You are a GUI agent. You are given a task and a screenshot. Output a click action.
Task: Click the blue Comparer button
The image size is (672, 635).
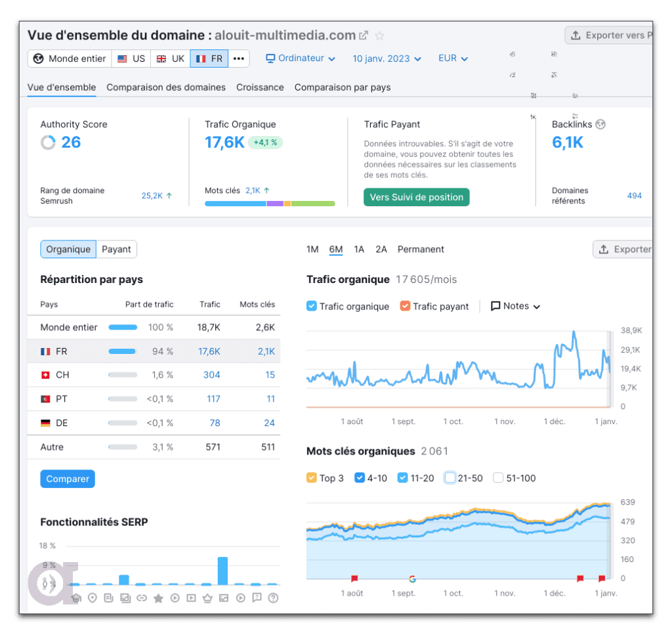(x=68, y=479)
